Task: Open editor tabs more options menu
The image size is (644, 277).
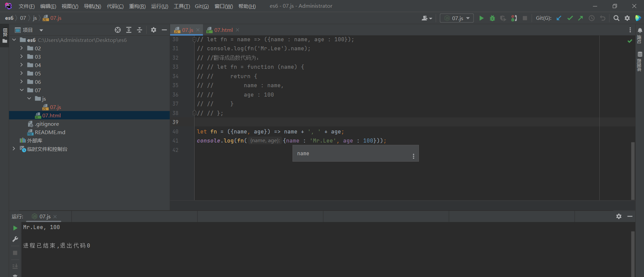Action: (630, 30)
